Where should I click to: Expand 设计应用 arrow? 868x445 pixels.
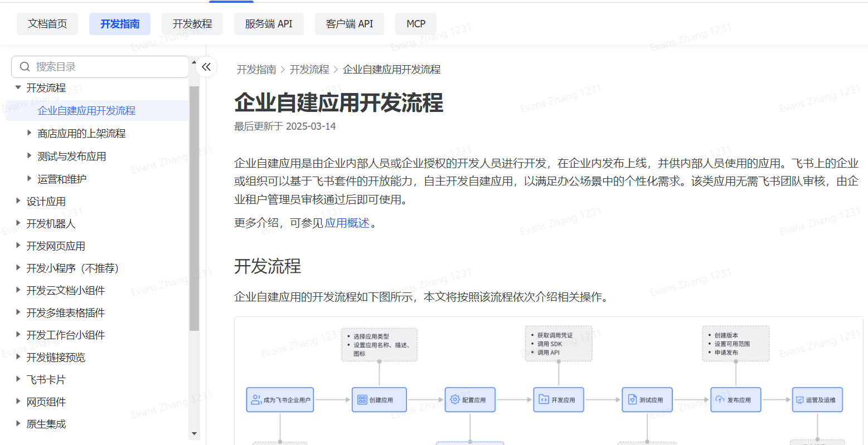18,201
